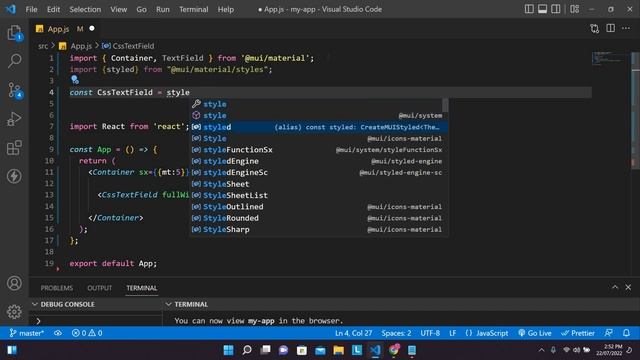Image resolution: width=640 pixels, height=360 pixels.
Task: Open the Windows Start button in taskbar
Action: pos(229,350)
